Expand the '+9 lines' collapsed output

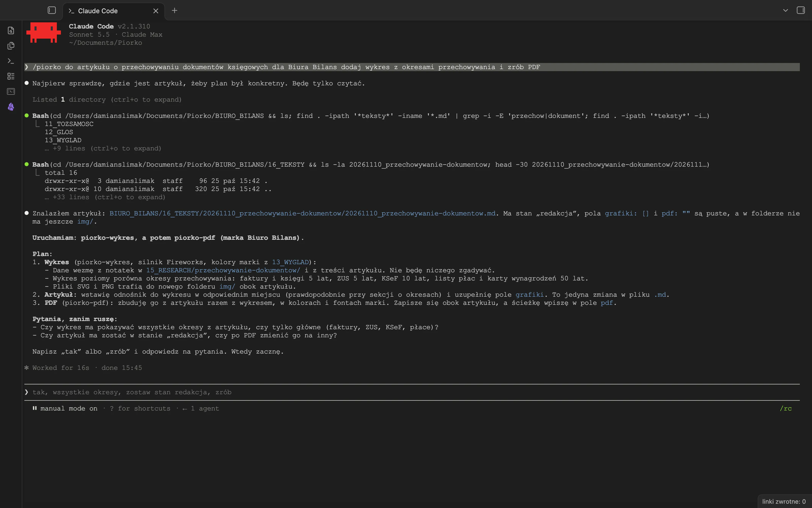coord(103,148)
